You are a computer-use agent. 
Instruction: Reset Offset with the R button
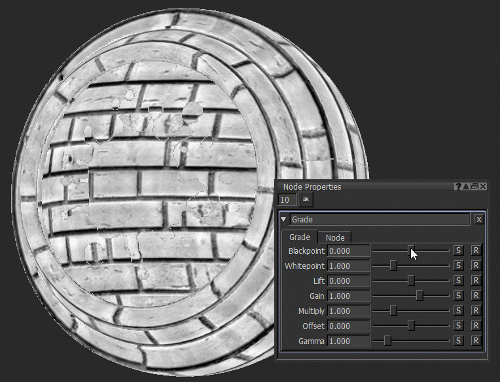[x=476, y=325]
